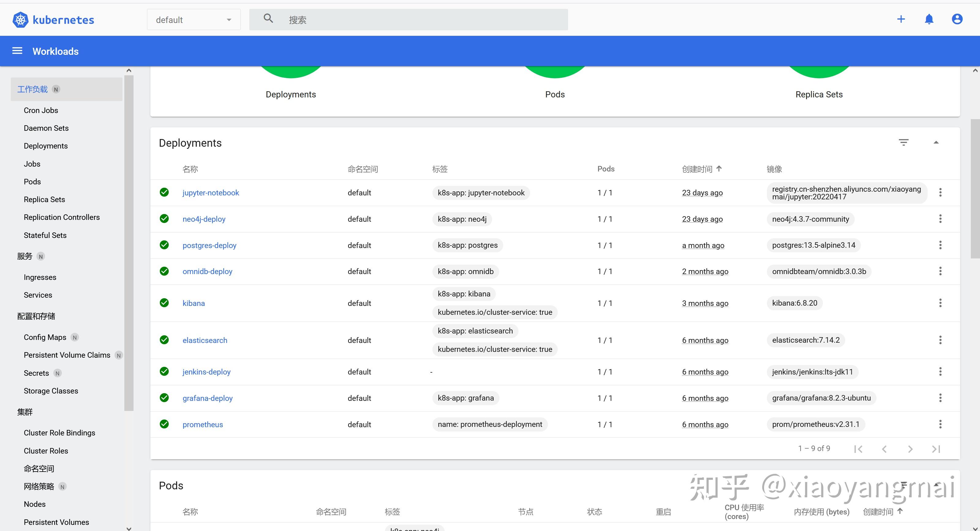This screenshot has width=980, height=531.
Task: Go to last page of deployments
Action: pos(936,449)
